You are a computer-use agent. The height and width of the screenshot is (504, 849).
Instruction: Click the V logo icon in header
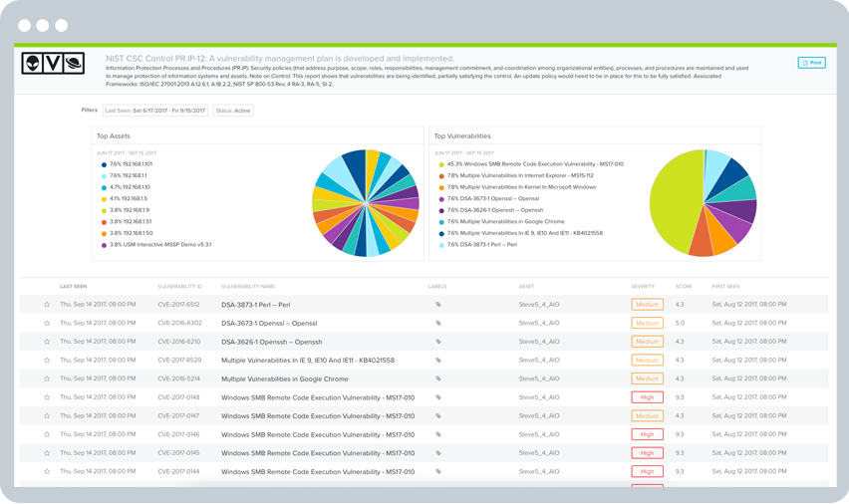(x=54, y=63)
